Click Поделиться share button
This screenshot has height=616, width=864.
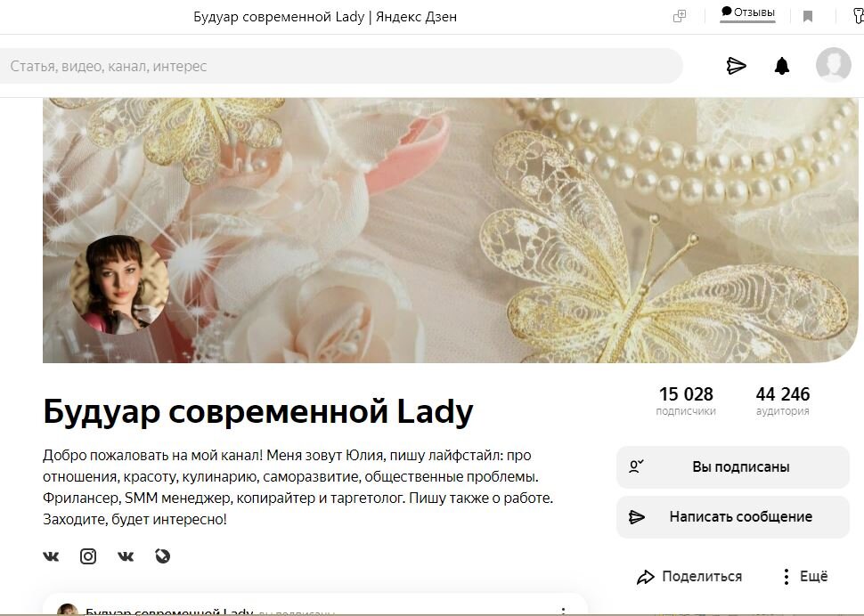click(689, 576)
